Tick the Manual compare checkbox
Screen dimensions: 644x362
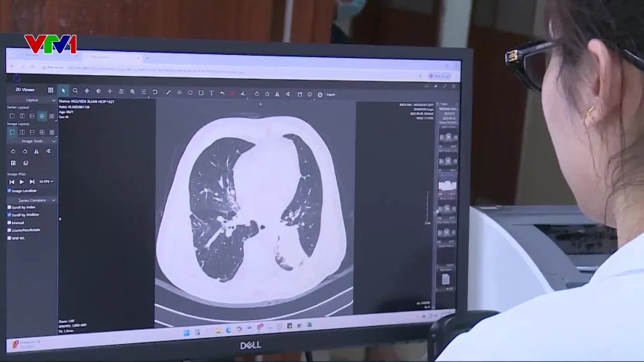[9, 222]
